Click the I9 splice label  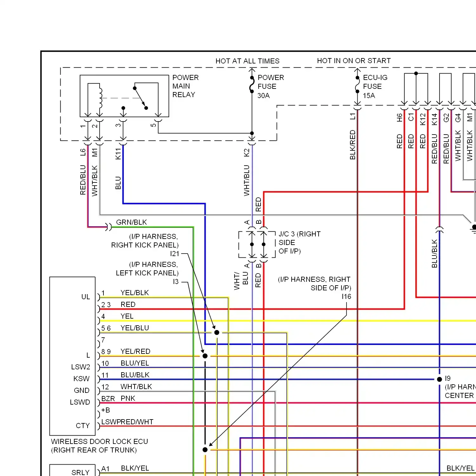pyautogui.click(x=448, y=378)
